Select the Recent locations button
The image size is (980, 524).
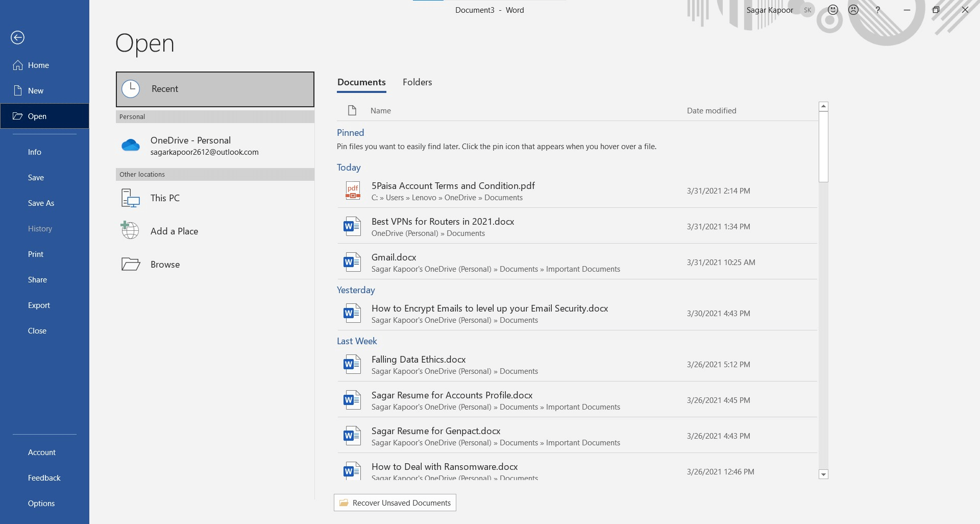click(215, 89)
